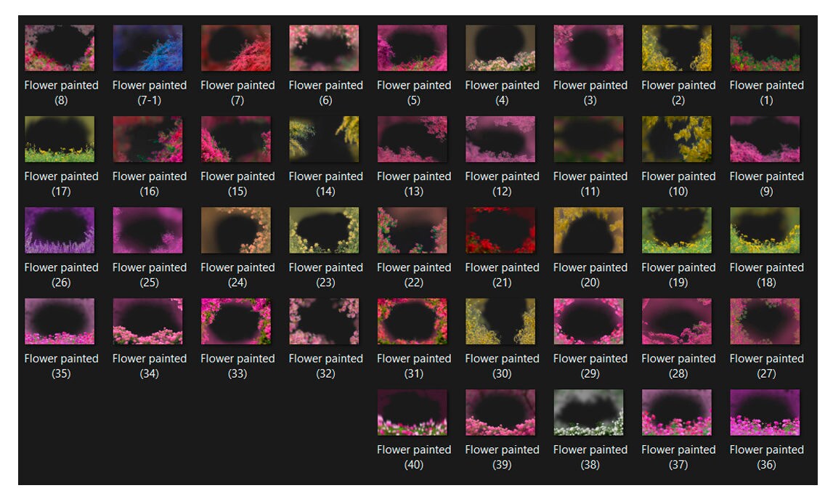Select the Flower painted (20) thumbnail
The width and height of the screenshot is (833, 504).
click(x=589, y=230)
